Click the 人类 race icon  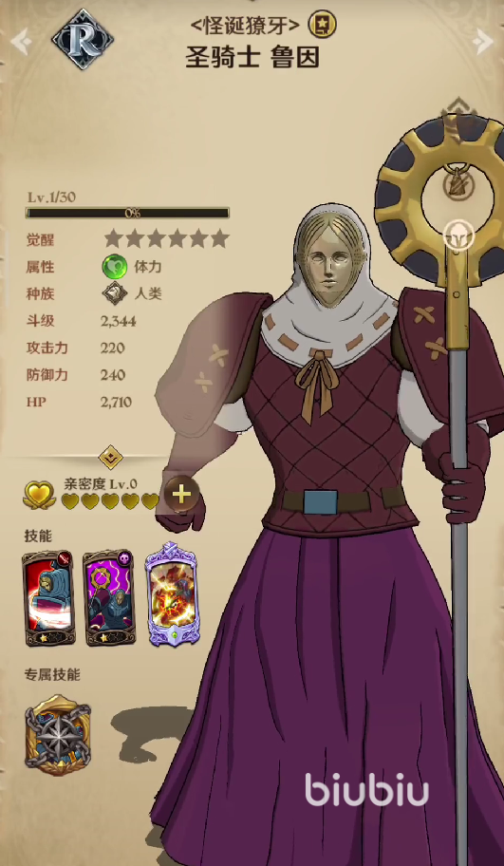tap(114, 293)
